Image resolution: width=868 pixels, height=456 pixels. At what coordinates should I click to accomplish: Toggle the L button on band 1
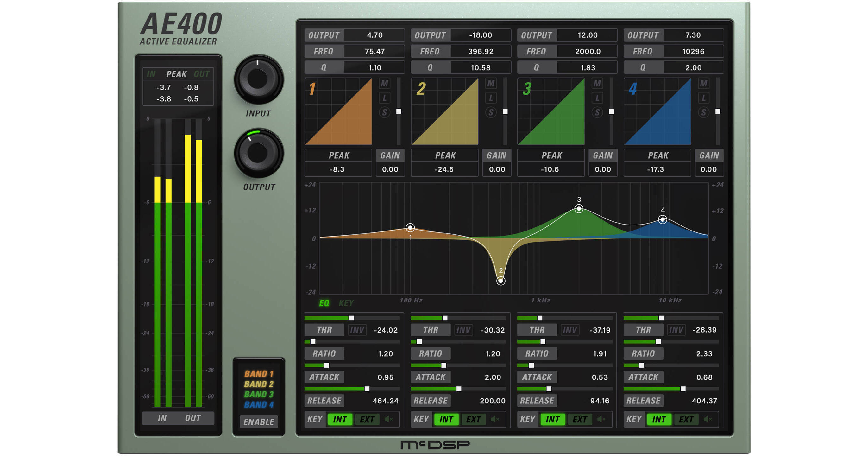click(385, 98)
